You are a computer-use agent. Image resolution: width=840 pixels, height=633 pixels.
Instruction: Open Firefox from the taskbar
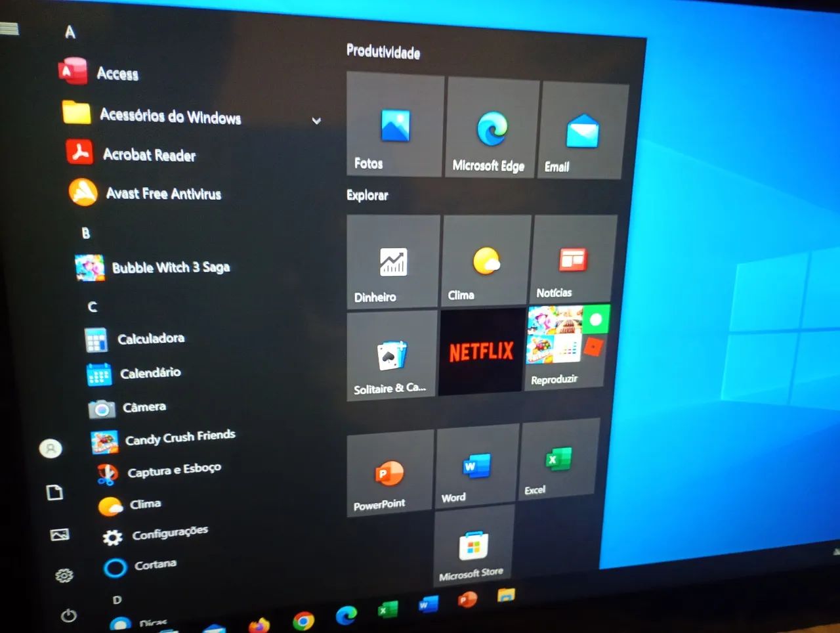(260, 624)
